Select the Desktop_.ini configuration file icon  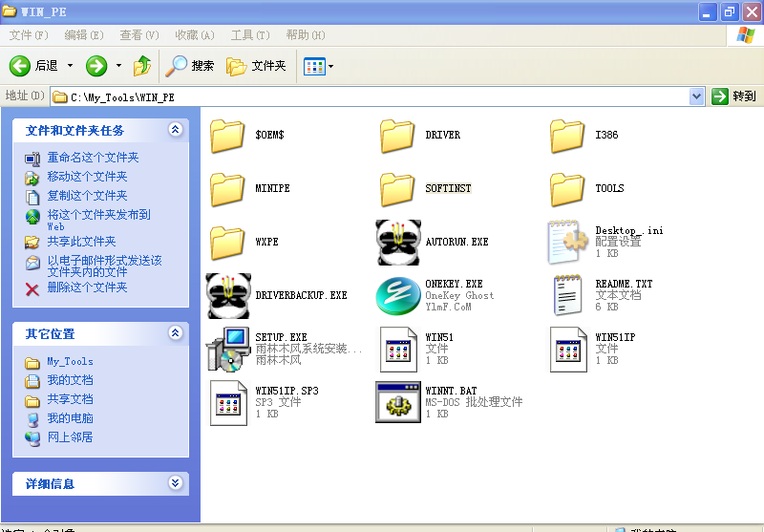(567, 243)
